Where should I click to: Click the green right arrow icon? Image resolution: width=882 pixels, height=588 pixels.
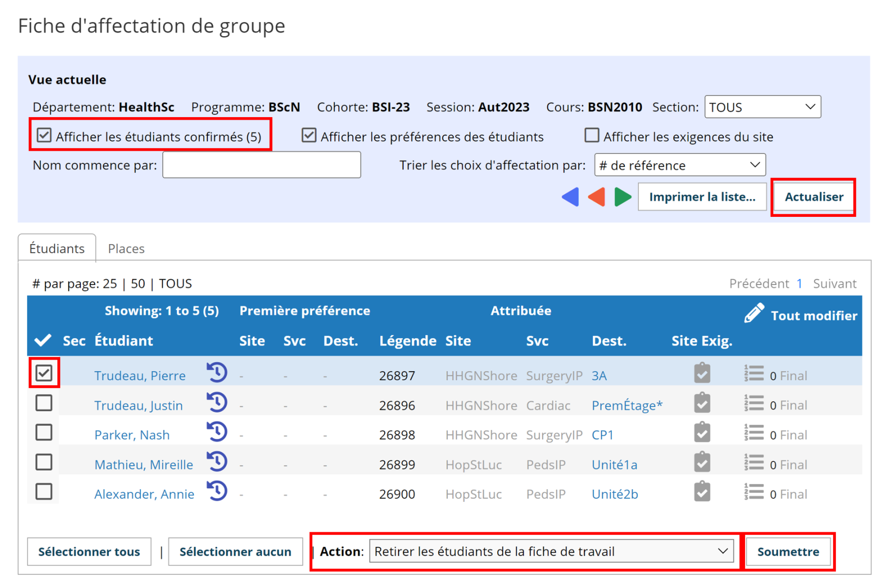623,197
